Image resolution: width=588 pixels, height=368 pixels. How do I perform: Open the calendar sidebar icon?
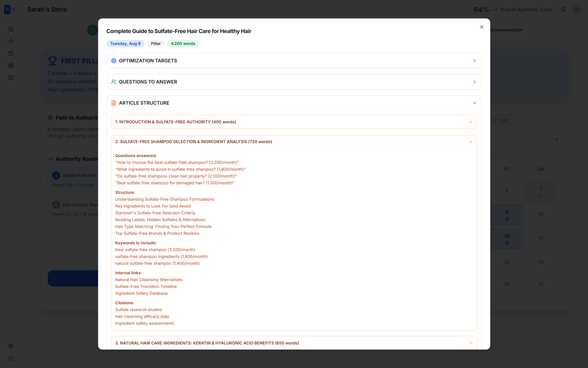11,53
